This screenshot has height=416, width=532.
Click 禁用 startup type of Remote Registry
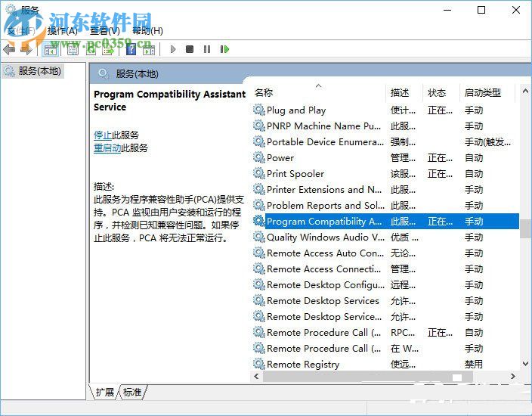point(474,365)
